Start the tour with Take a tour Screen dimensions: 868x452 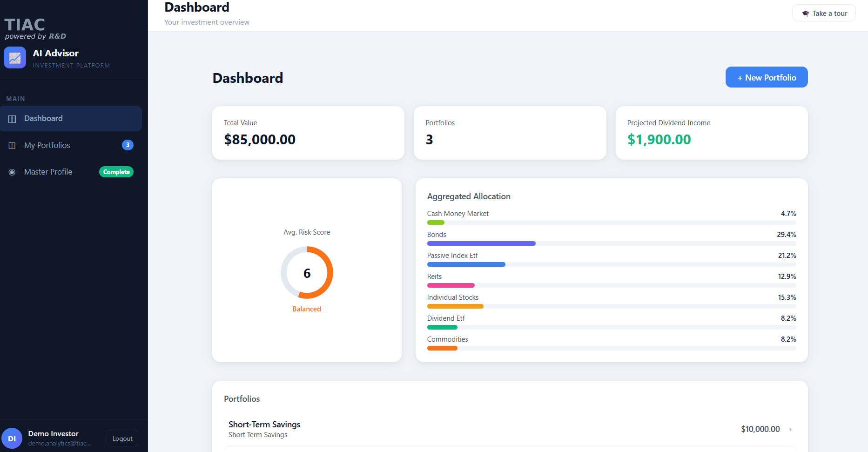point(824,13)
